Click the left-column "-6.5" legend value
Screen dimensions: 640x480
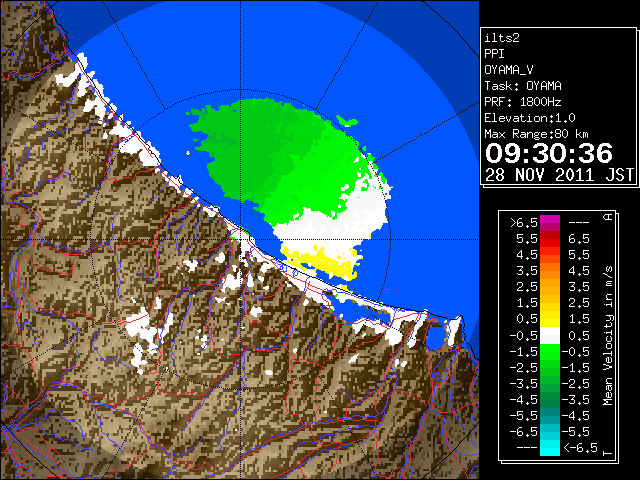pos(524,432)
